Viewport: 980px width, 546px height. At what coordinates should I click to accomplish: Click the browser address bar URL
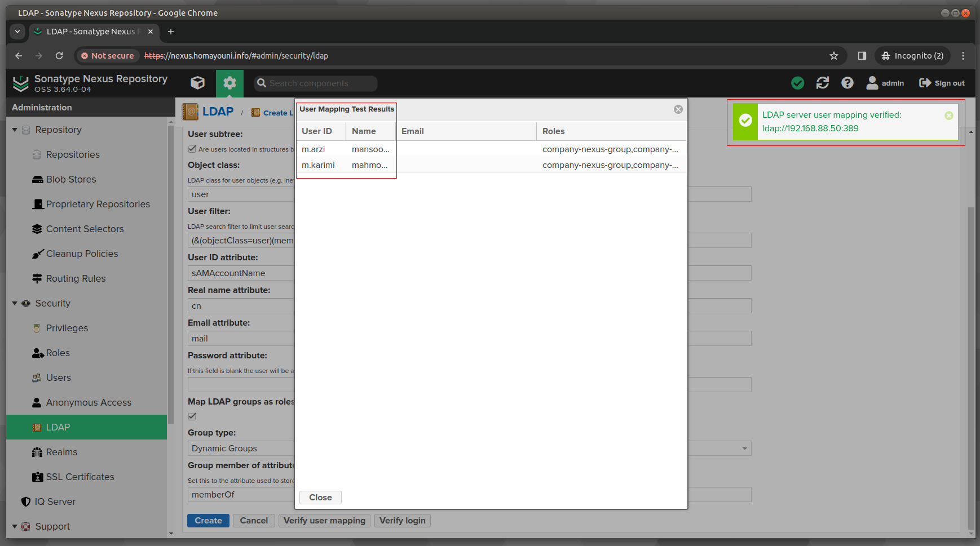[236, 56]
